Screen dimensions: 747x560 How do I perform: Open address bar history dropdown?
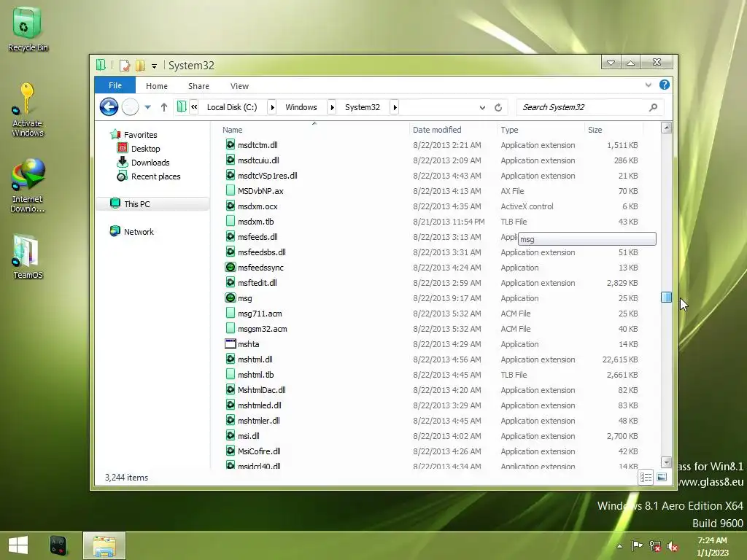(x=482, y=108)
